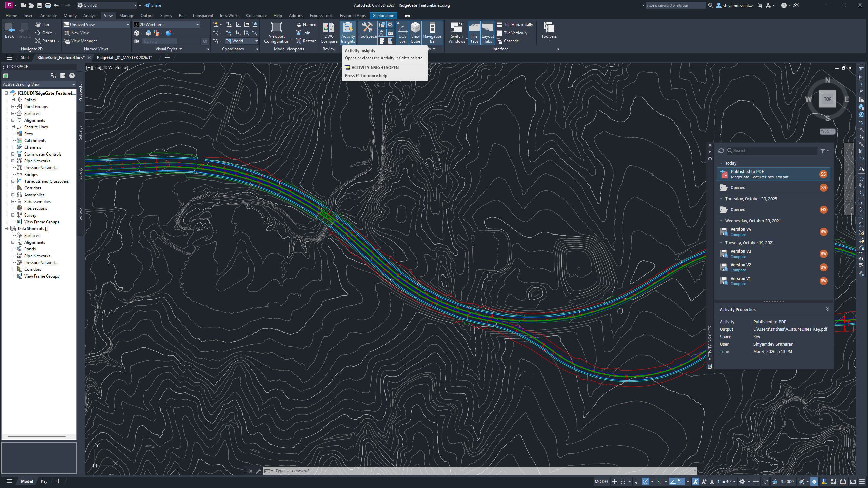Click Restore viewports
The height and width of the screenshot is (488, 868).
click(306, 41)
